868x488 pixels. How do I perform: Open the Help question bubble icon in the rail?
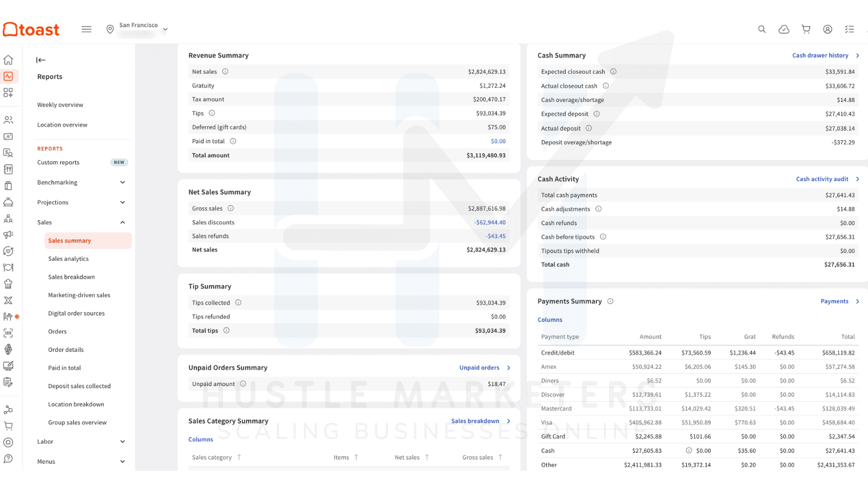(x=8, y=459)
